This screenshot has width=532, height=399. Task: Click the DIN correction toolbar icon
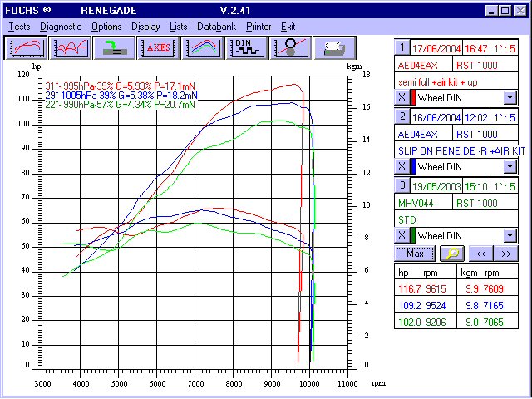tap(247, 48)
